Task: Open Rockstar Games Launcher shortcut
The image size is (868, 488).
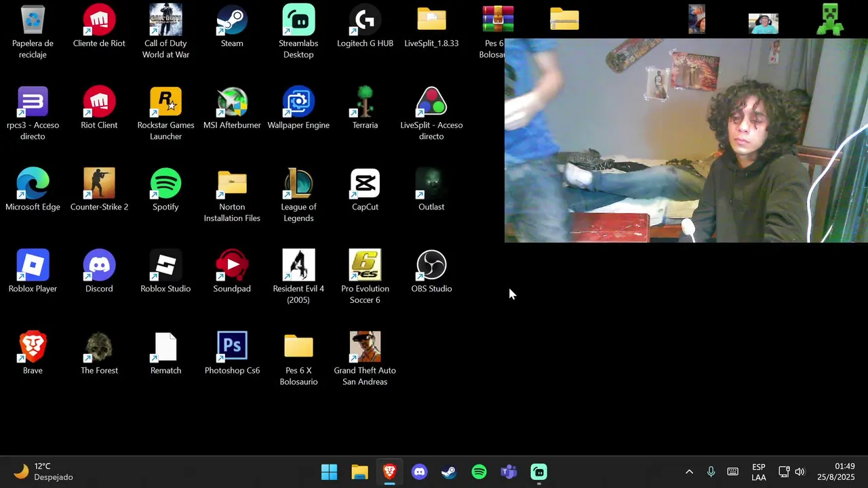Action: pos(165,114)
